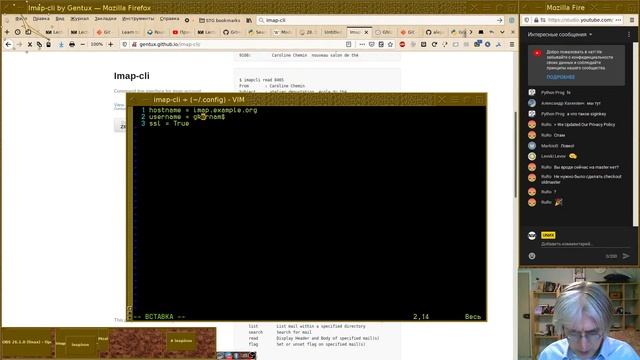Open reader view icon in the address bar

349,44
